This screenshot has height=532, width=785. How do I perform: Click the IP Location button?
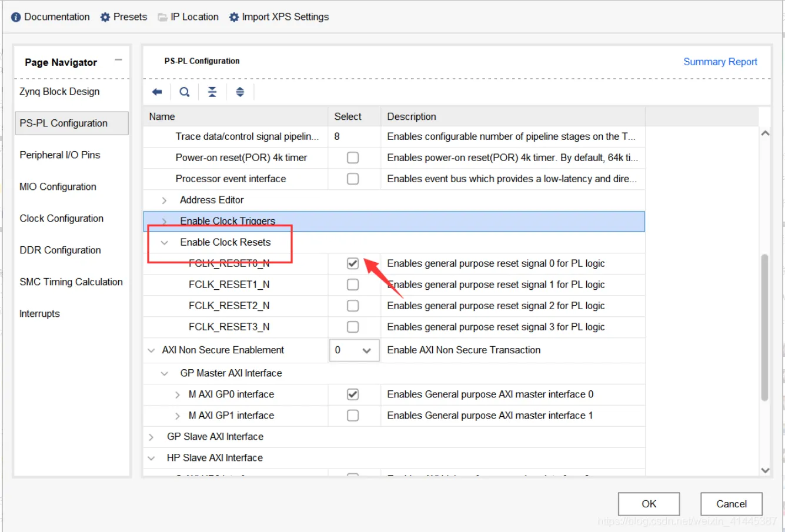tap(188, 17)
